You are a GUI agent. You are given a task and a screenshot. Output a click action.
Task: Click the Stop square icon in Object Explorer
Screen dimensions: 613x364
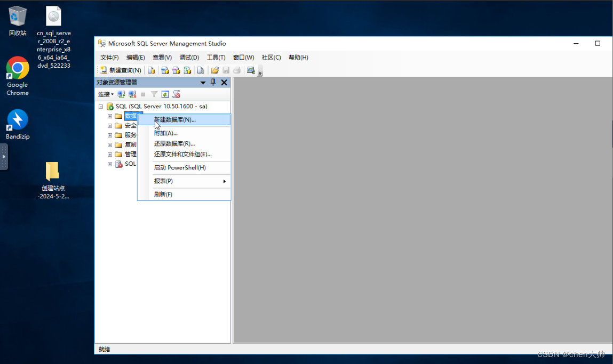tap(143, 94)
